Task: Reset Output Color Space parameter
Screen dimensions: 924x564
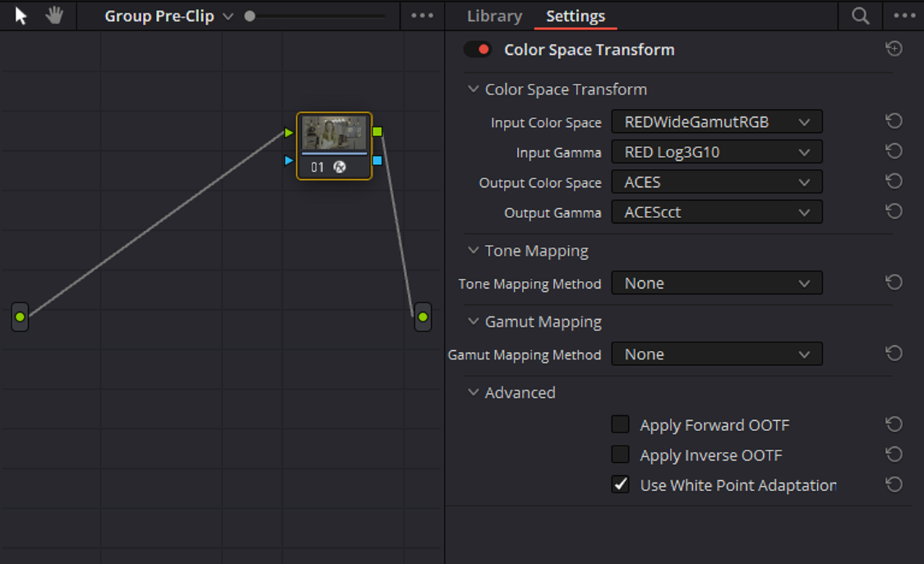Action: [894, 181]
